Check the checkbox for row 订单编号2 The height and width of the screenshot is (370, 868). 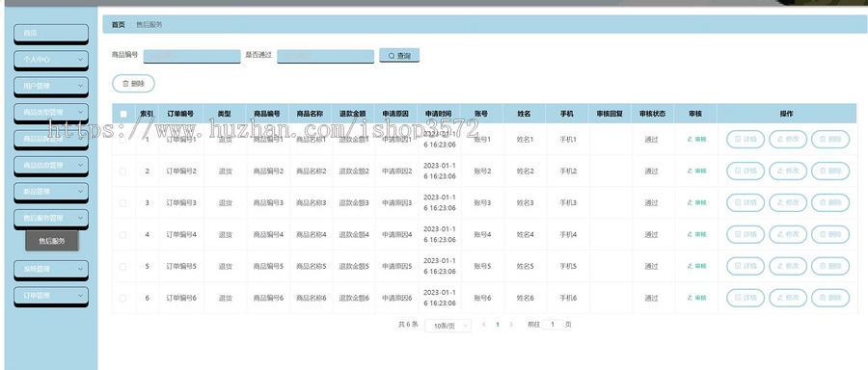pyautogui.click(x=122, y=172)
